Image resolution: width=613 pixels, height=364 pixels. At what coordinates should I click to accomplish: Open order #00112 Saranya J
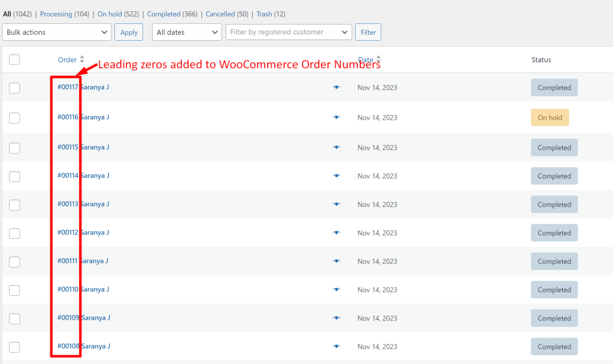[x=83, y=232]
